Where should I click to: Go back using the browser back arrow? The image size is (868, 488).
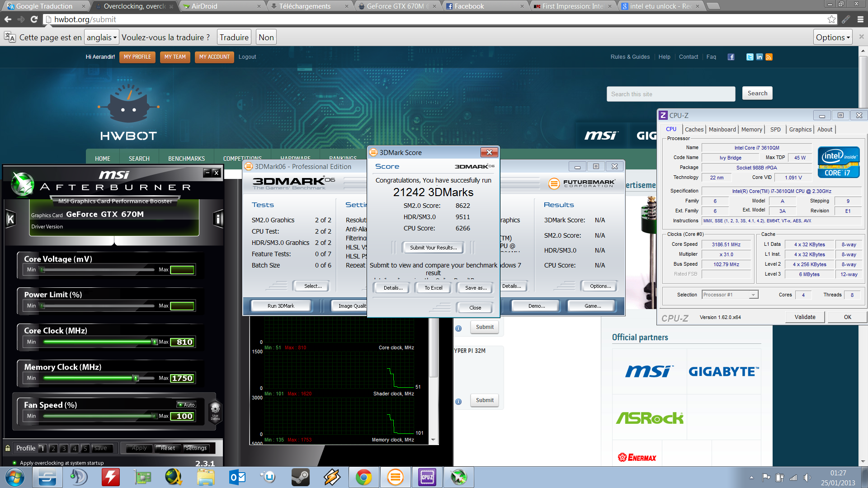tap(8, 19)
